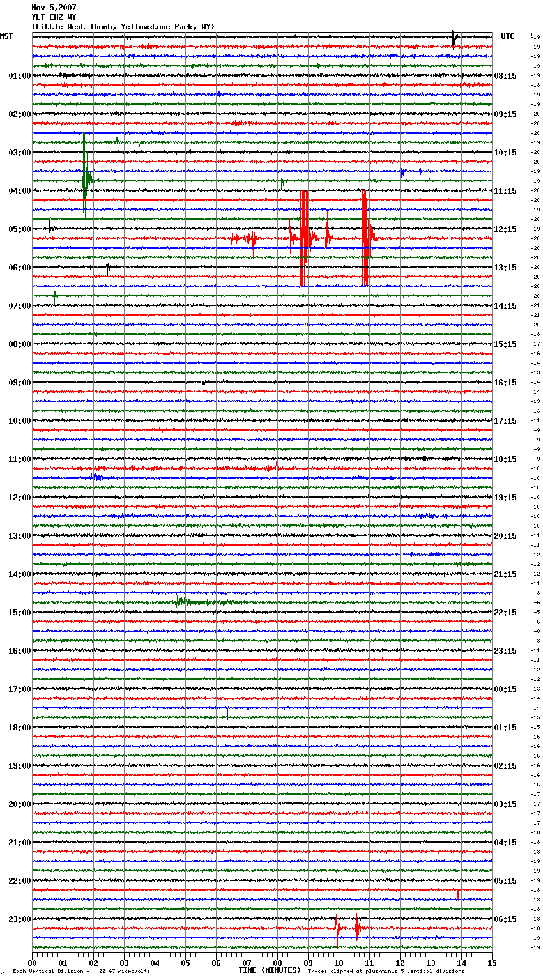Click the black spike in the top trace
543x980 pixels.
click(454, 38)
